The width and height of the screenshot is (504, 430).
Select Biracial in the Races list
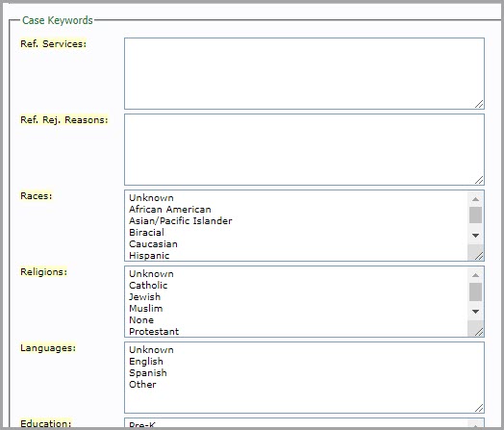point(146,233)
